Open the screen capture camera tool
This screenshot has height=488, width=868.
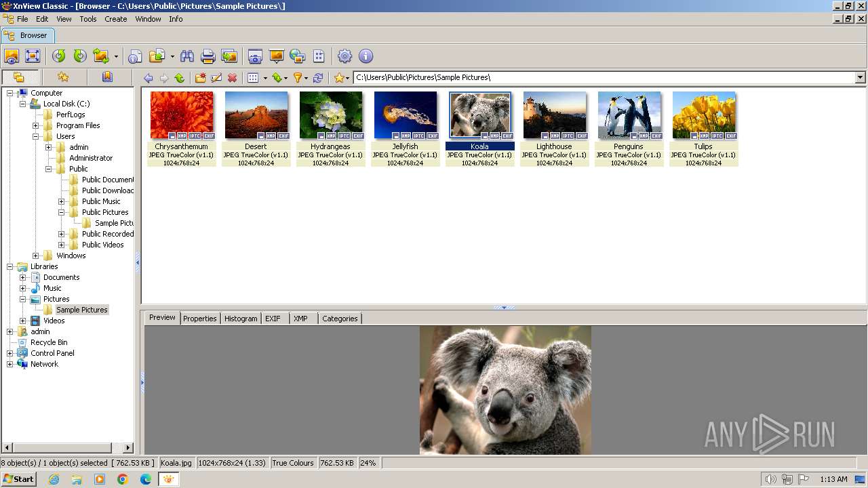point(255,56)
